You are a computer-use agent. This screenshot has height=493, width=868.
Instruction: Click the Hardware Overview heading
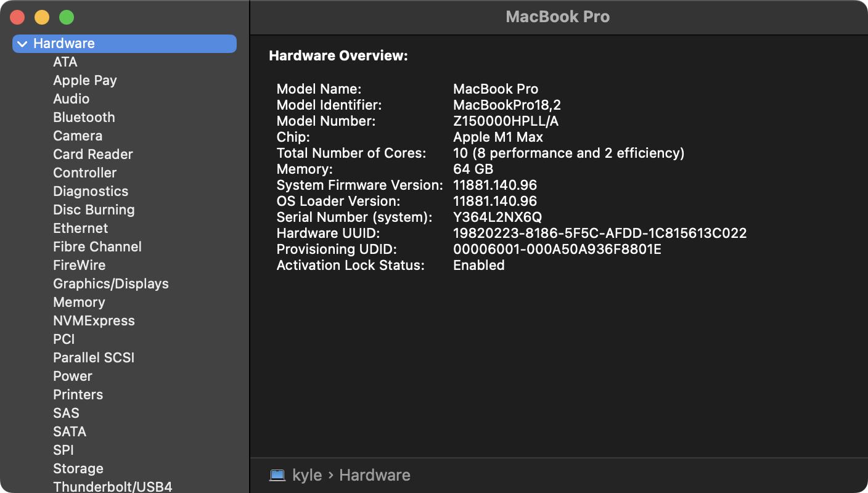click(338, 56)
